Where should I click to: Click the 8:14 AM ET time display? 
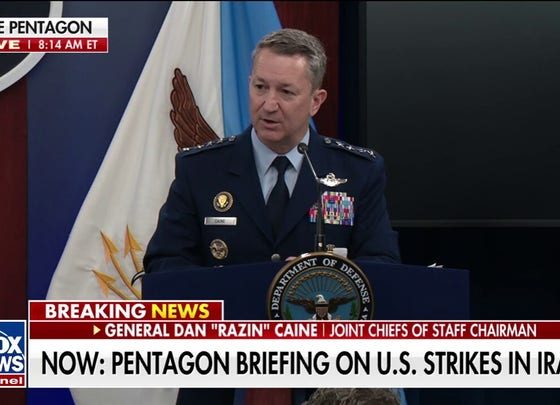point(68,45)
